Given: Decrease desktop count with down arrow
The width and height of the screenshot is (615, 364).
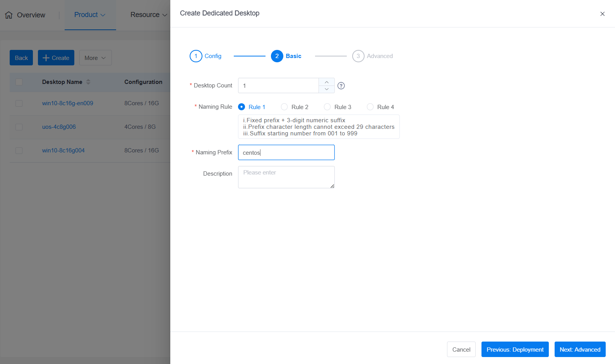Looking at the screenshot, I should click(327, 89).
